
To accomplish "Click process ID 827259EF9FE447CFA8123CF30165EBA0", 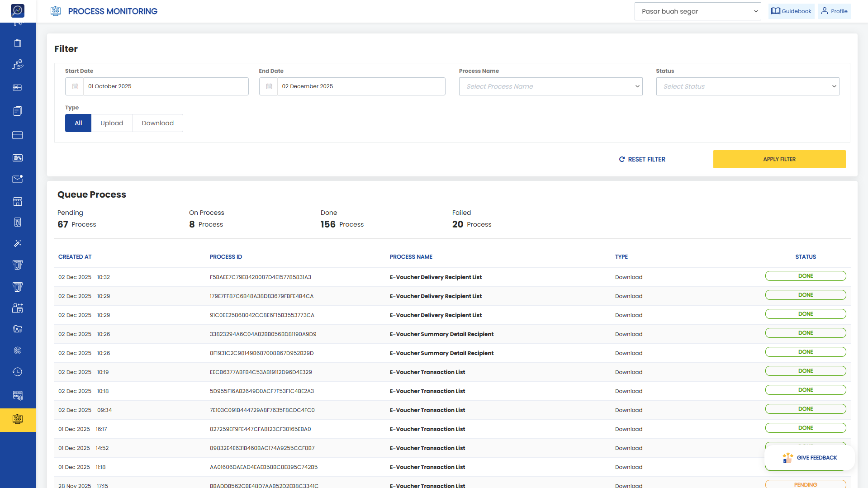I will 261,429.
